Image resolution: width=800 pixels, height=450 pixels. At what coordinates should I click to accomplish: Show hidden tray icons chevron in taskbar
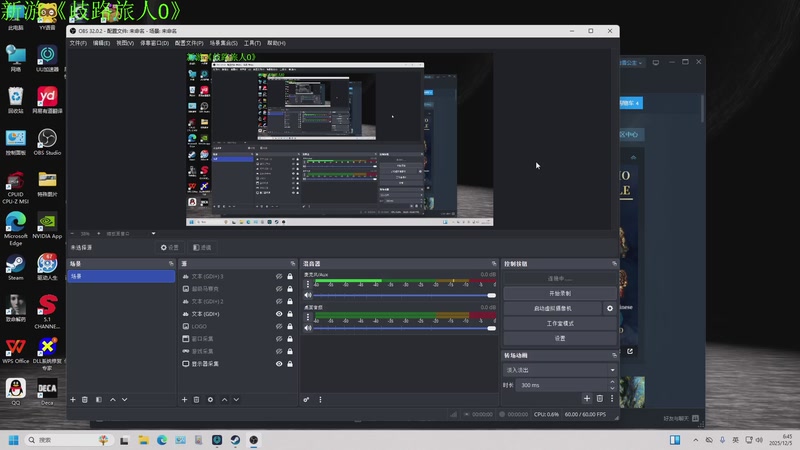pos(695,440)
